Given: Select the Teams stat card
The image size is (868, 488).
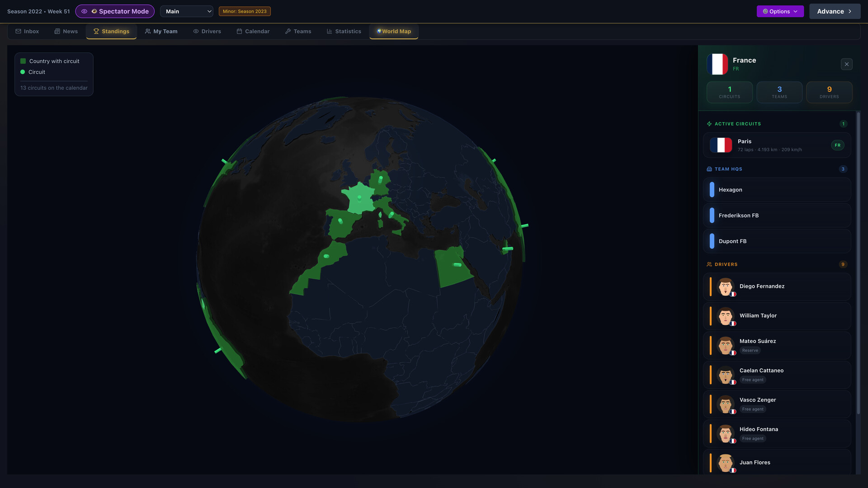Looking at the screenshot, I should [x=779, y=92].
